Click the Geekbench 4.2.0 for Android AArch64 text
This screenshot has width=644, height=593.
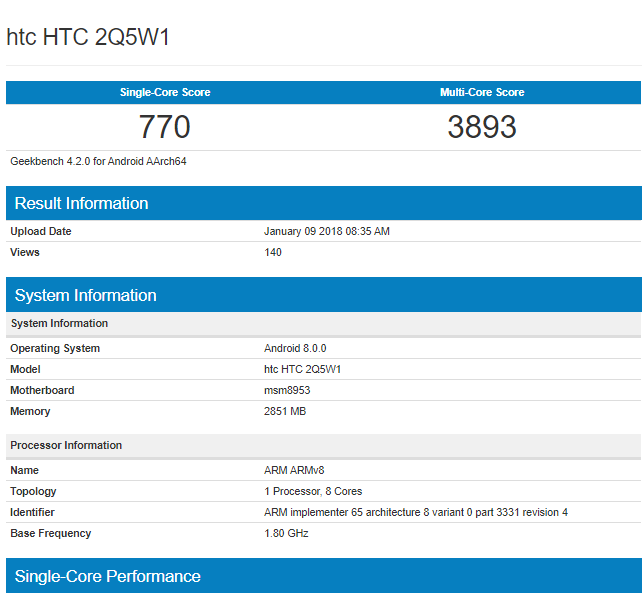click(x=98, y=161)
